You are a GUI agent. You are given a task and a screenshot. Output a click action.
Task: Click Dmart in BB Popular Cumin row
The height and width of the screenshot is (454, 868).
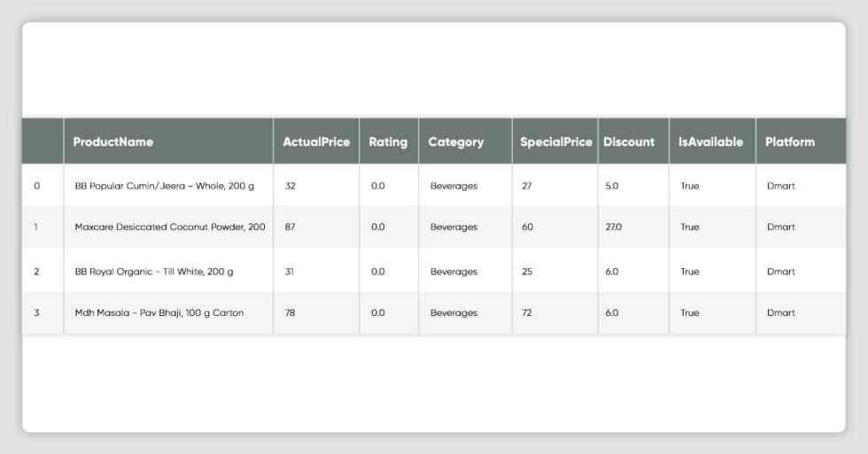point(780,186)
